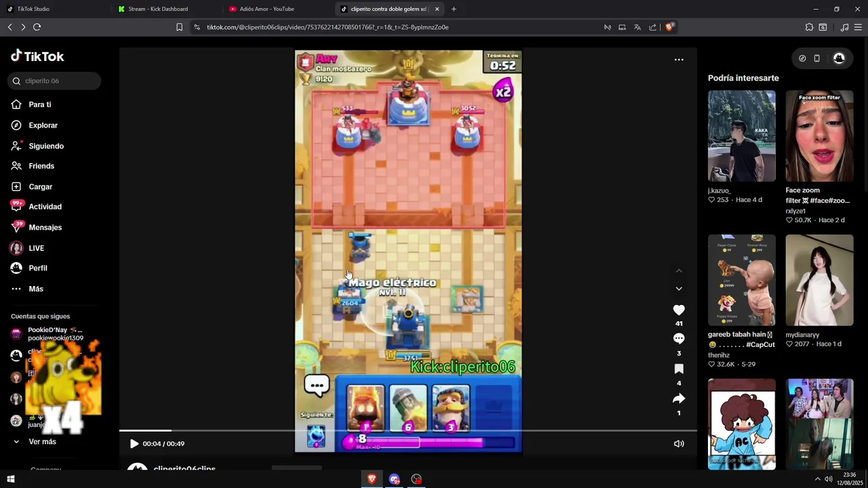Bookmark this page in the address bar
868x488 pixels.
click(x=179, y=27)
